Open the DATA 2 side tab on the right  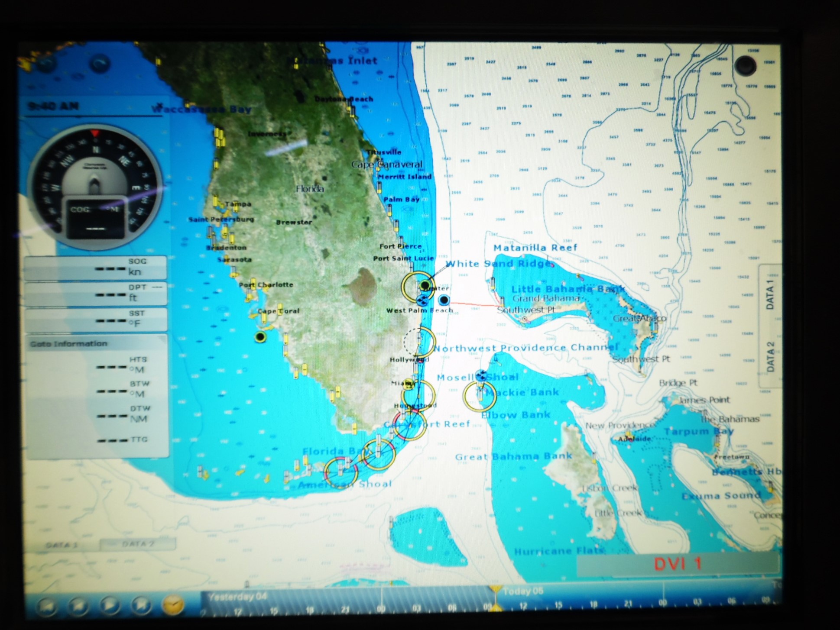770,356
